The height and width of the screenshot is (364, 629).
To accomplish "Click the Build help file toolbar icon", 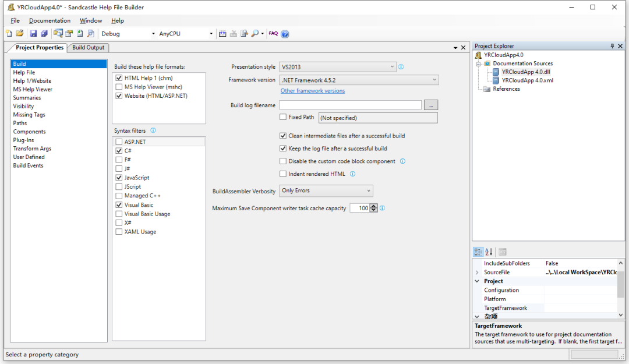I will pyautogui.click(x=222, y=34).
